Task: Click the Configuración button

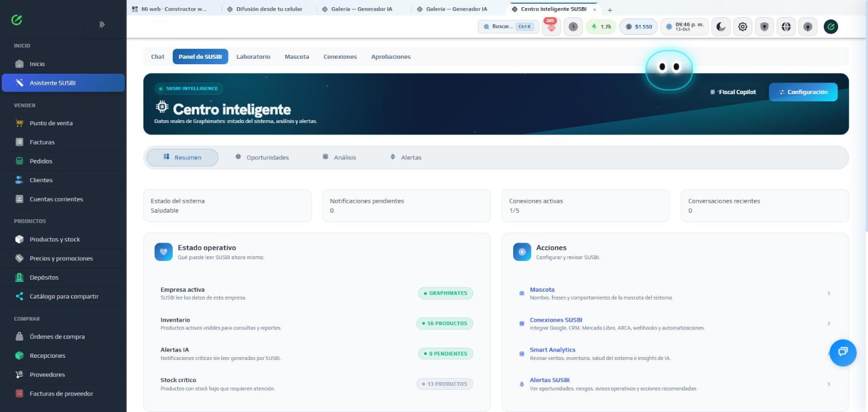Action: (x=803, y=92)
